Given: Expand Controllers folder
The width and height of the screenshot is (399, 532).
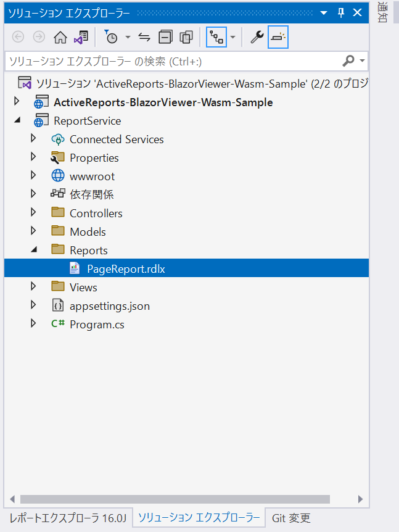Looking at the screenshot, I should point(33,212).
